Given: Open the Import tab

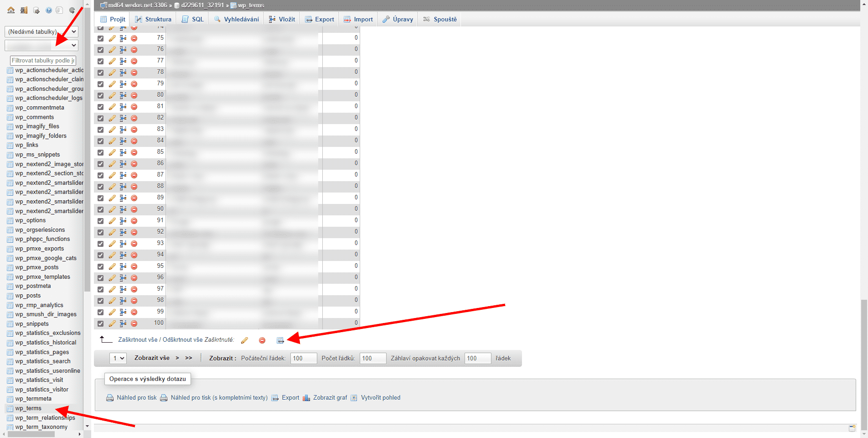Looking at the screenshot, I should [x=358, y=19].
